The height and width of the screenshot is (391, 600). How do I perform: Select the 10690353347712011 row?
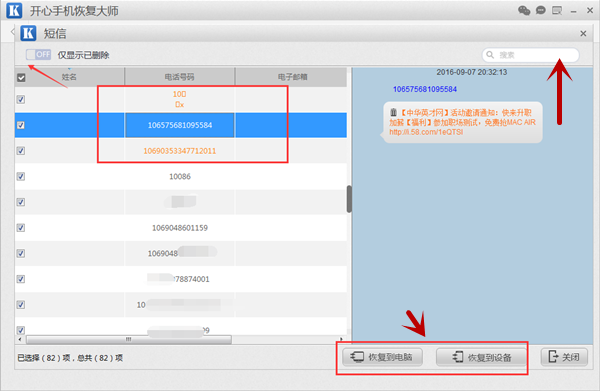(x=181, y=151)
